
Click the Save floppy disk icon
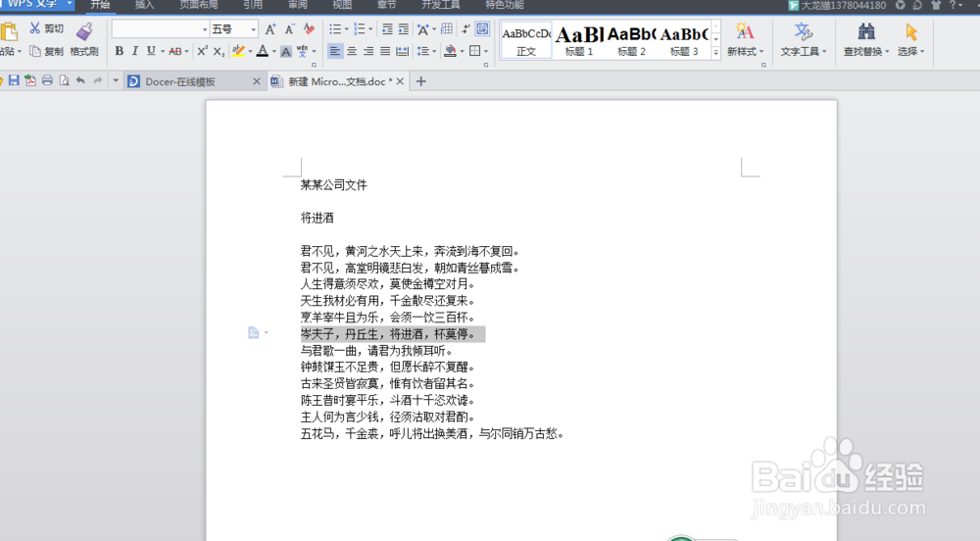[x=14, y=80]
